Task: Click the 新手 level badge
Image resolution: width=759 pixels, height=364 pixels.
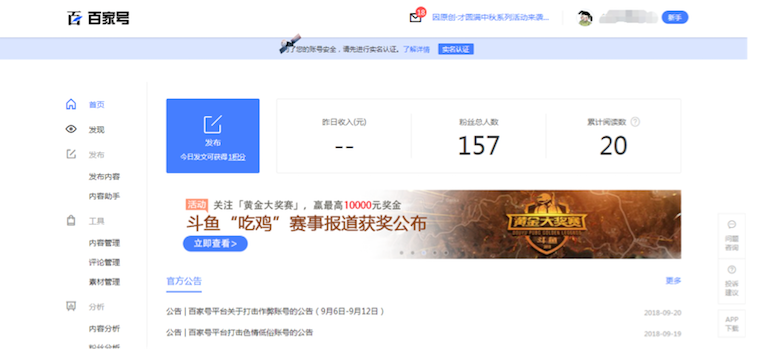Action: 675,18
